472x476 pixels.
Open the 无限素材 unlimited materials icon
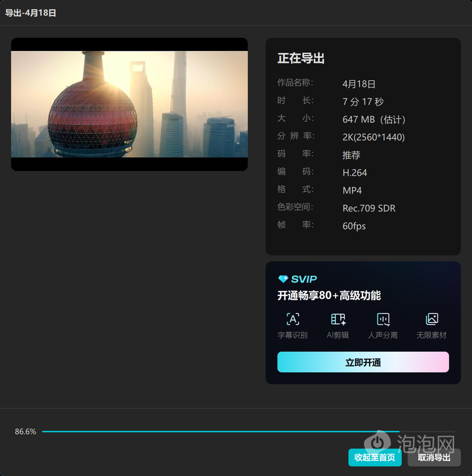[432, 319]
